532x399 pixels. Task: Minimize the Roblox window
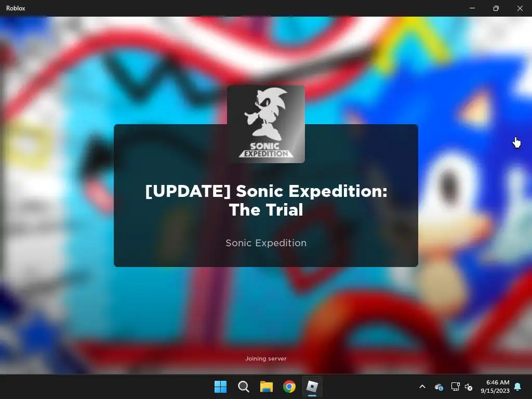472,8
